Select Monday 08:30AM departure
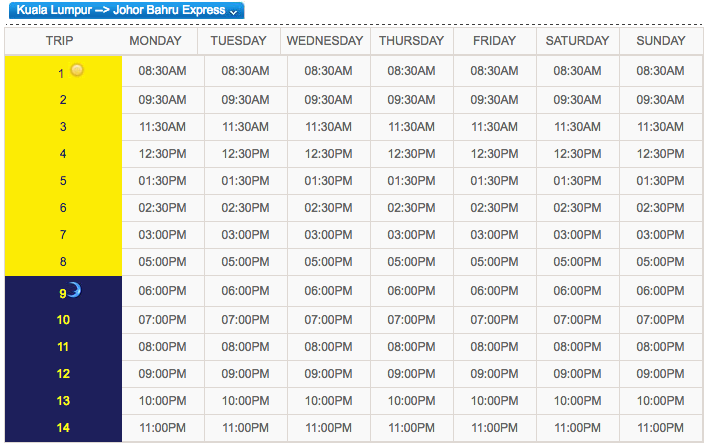Screen dimensions: 716x448 coord(163,71)
